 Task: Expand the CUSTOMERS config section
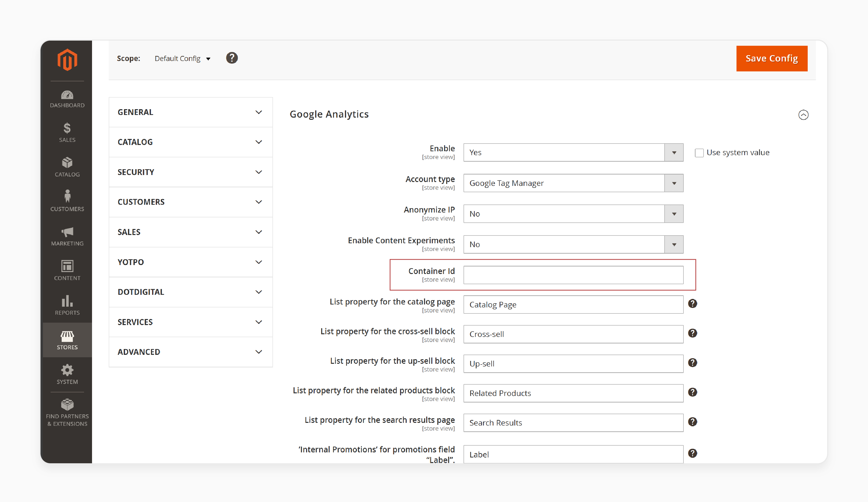pyautogui.click(x=191, y=202)
